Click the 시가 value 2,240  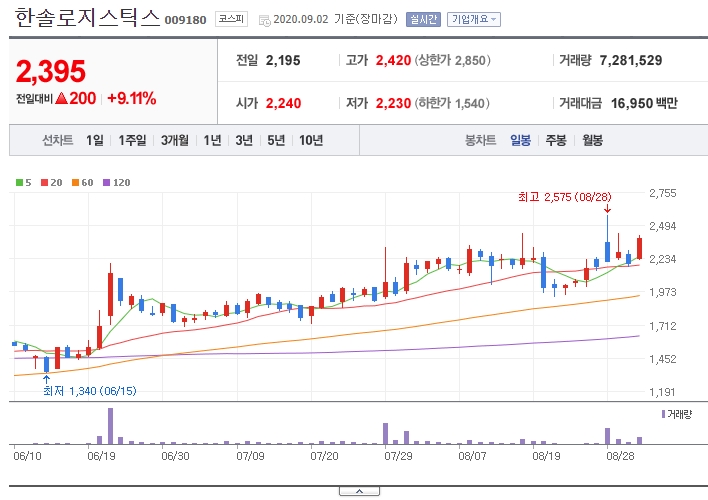(283, 103)
